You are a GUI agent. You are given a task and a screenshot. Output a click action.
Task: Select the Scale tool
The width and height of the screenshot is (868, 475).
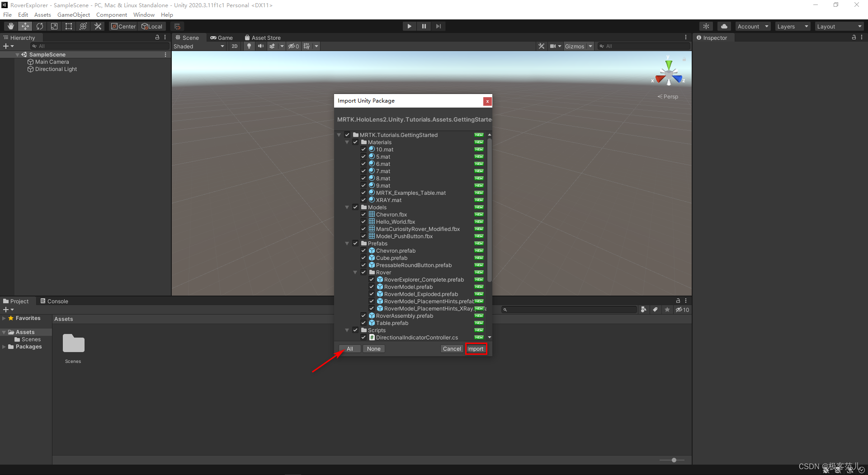click(54, 26)
